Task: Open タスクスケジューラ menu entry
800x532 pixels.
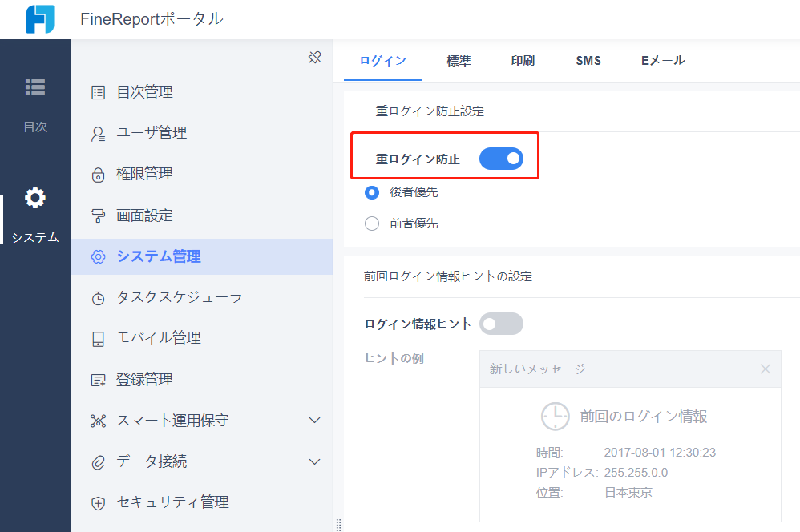Action: coord(201,297)
